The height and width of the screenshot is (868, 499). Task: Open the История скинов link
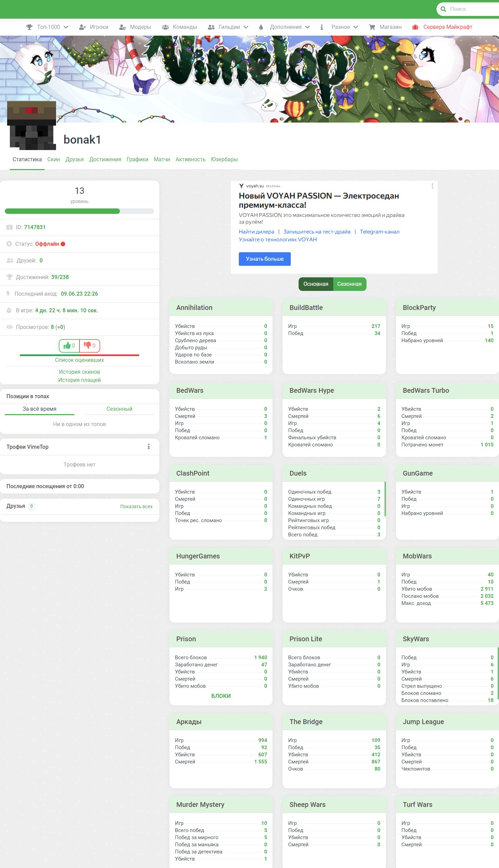point(79,372)
